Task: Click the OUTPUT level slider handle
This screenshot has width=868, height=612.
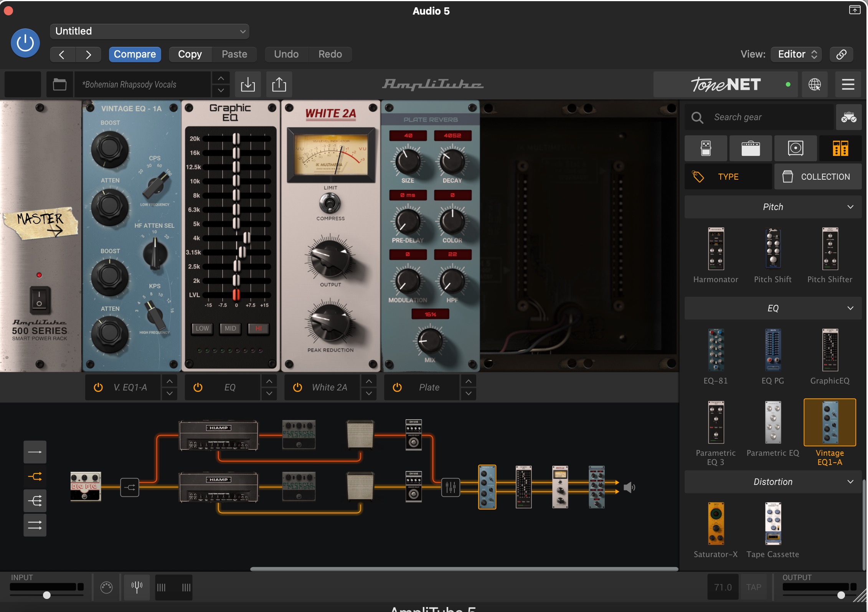Action: pyautogui.click(x=841, y=595)
